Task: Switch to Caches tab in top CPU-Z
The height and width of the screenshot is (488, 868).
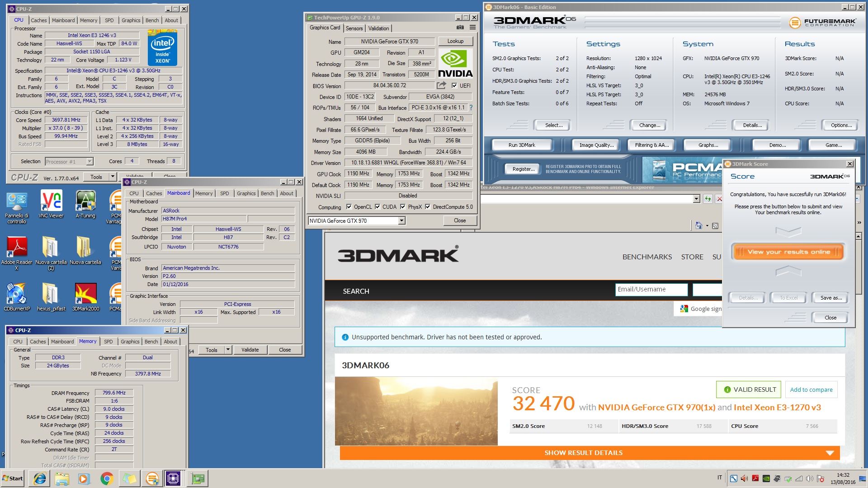Action: tap(39, 20)
